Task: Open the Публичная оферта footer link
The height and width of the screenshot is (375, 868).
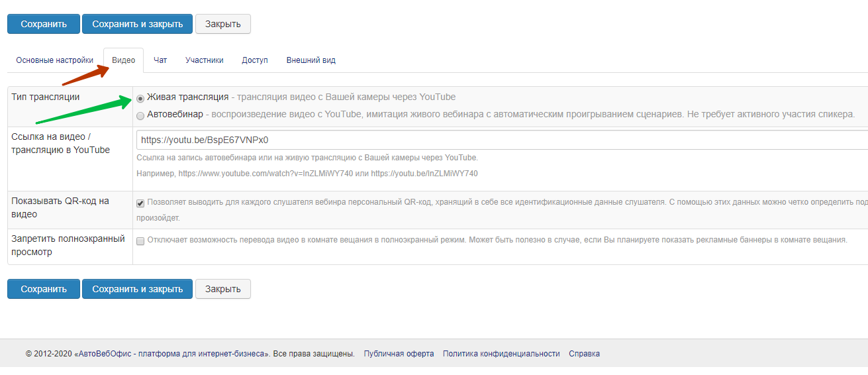Action: click(399, 354)
